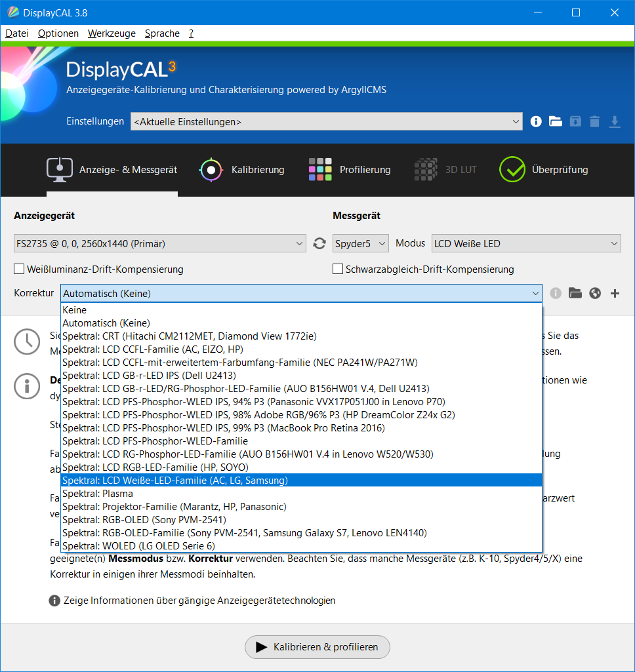Open the ? help menu

[192, 33]
